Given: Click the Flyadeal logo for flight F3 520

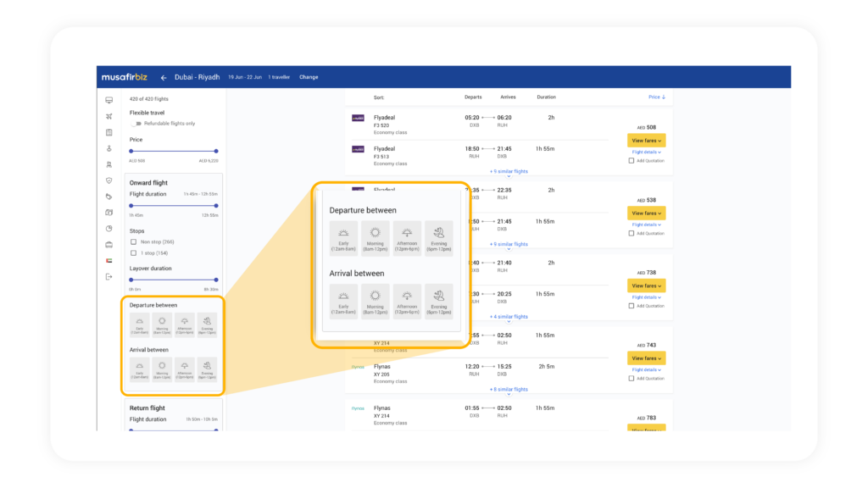Looking at the screenshot, I should (359, 118).
